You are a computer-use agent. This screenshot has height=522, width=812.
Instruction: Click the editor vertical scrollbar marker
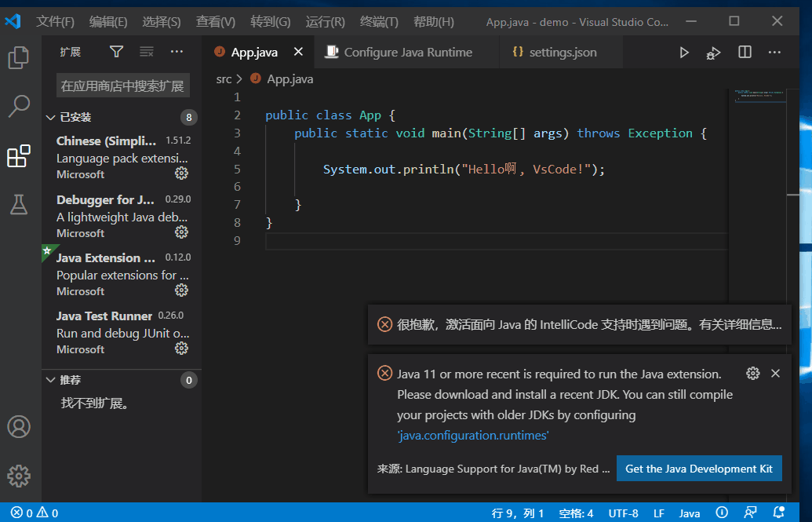pos(793,195)
